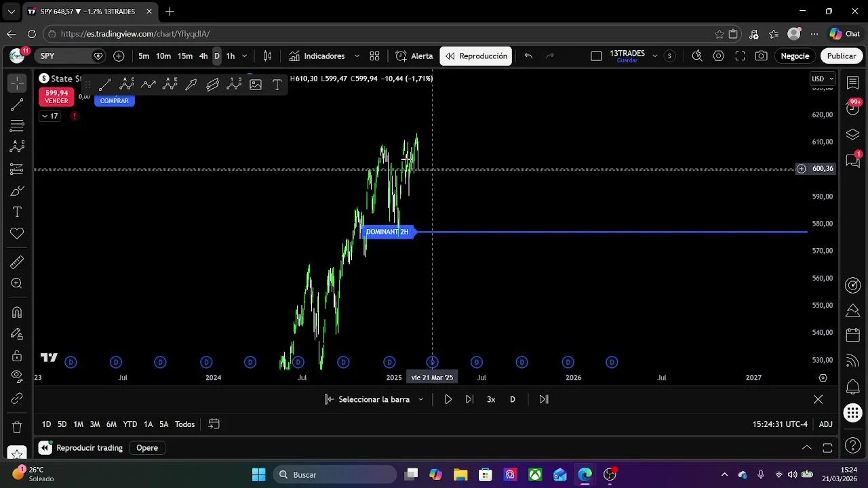Select the YTD date range
The height and width of the screenshot is (488, 868).
[130, 424]
